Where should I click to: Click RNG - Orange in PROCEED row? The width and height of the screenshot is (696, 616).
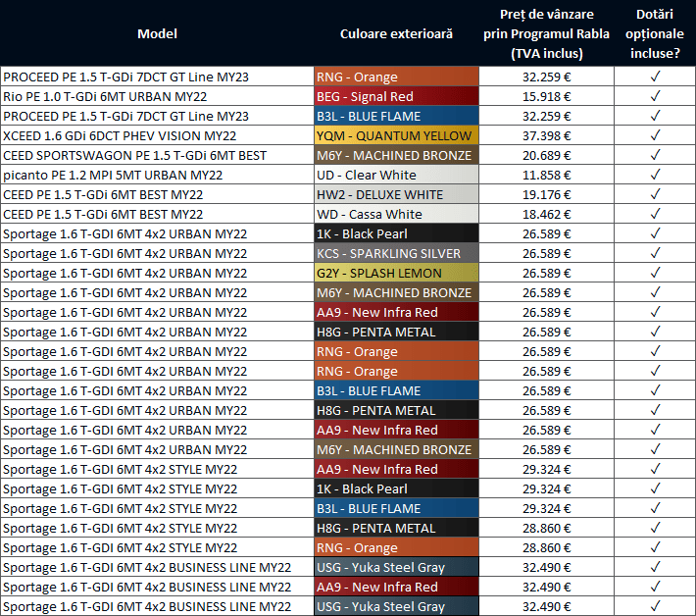tap(396, 77)
